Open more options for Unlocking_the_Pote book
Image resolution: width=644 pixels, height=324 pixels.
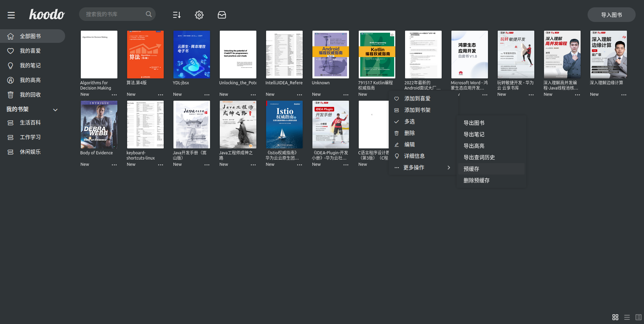pyautogui.click(x=253, y=95)
